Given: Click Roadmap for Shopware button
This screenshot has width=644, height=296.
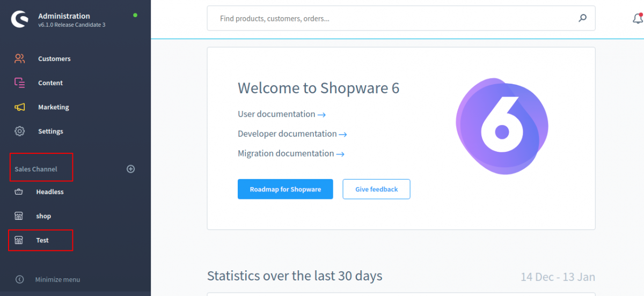Looking at the screenshot, I should click(x=285, y=189).
